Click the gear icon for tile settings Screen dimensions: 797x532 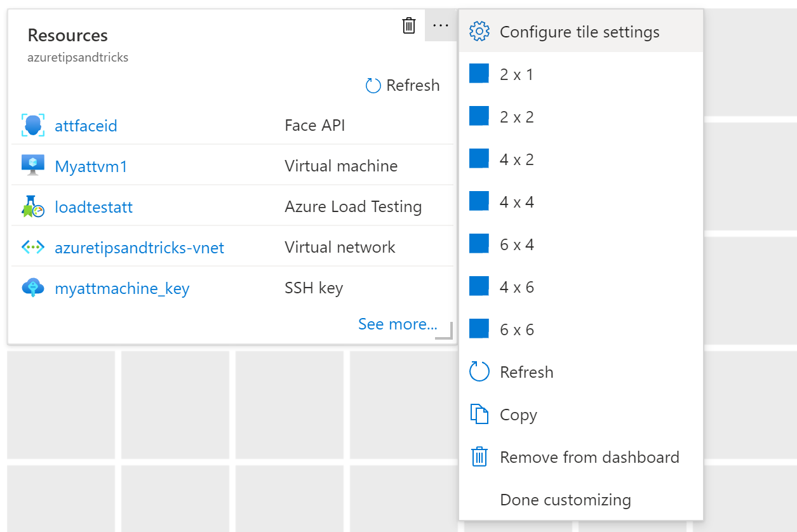tap(479, 32)
